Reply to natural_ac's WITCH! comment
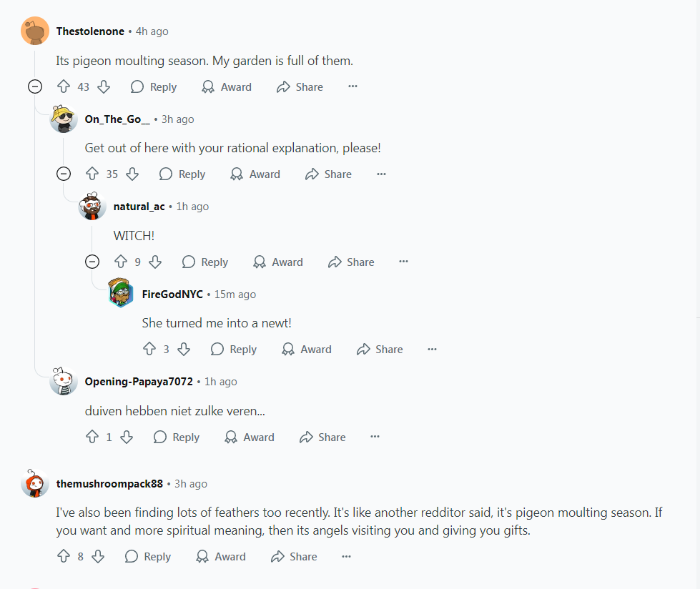The height and width of the screenshot is (589, 700). click(x=205, y=262)
